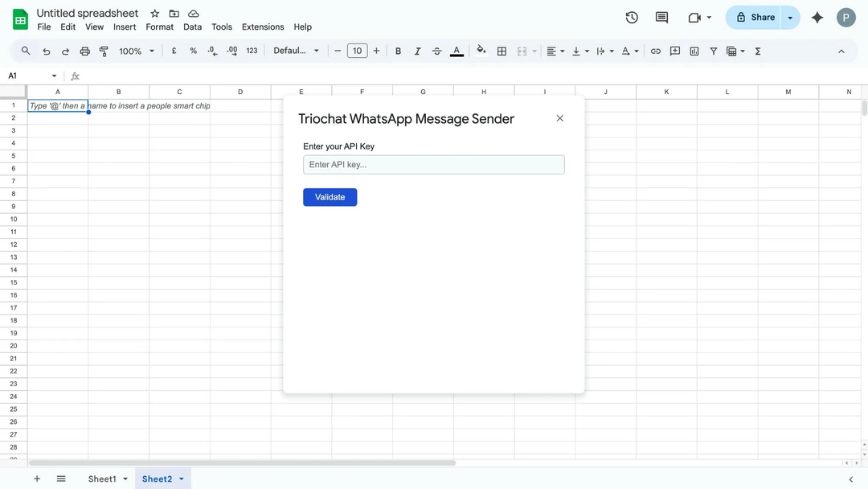
Task: Open the Extensions menu
Action: [263, 27]
